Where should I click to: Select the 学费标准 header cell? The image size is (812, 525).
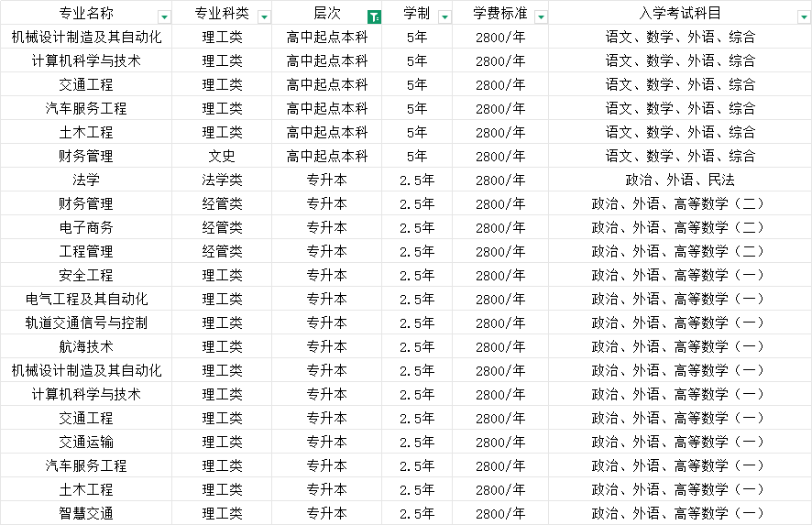pyautogui.click(x=500, y=13)
